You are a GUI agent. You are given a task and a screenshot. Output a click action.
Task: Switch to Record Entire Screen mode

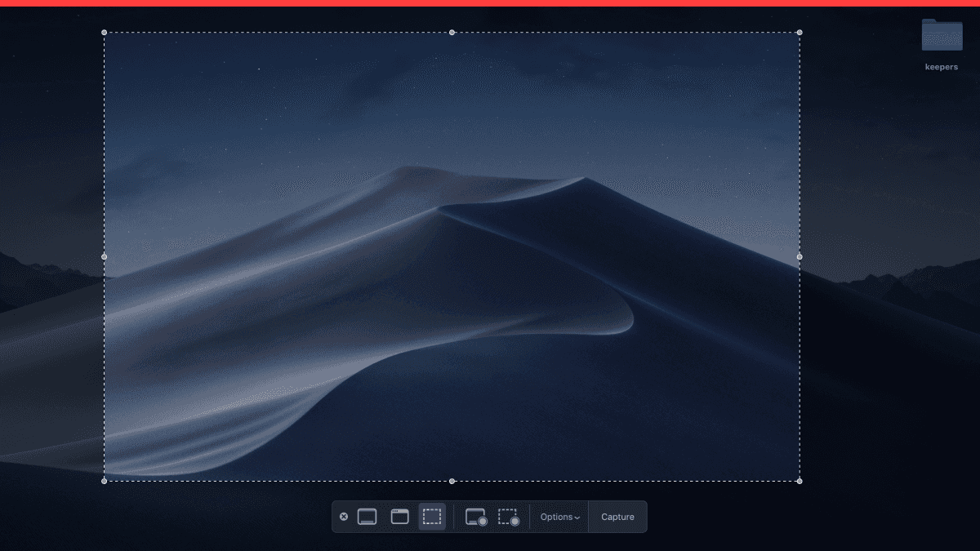(x=476, y=517)
